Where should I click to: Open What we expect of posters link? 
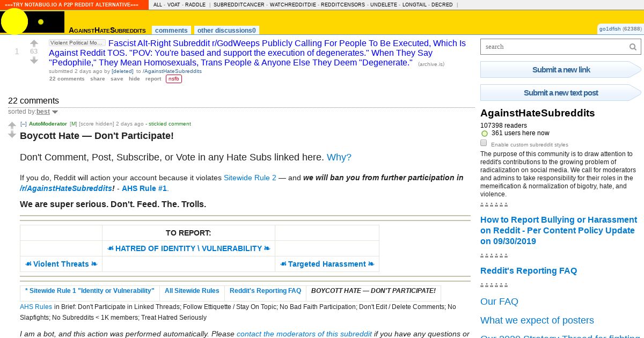(537, 320)
